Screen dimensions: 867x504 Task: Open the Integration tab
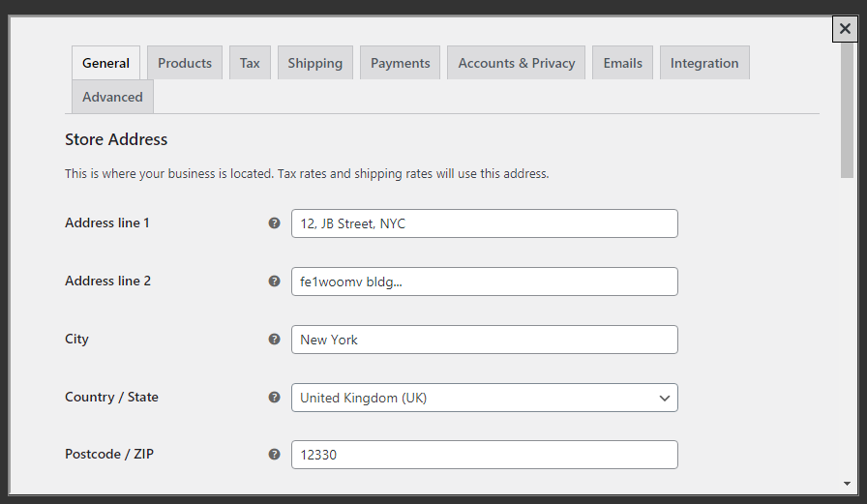coord(703,63)
